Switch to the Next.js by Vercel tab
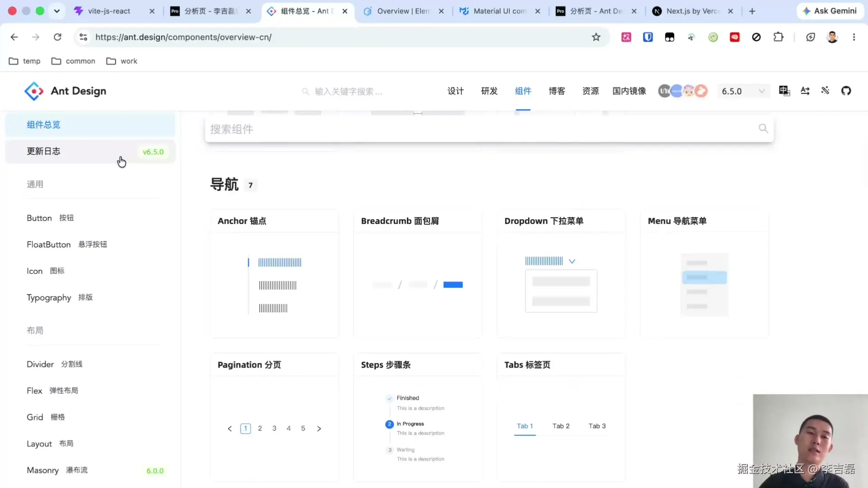 (692, 11)
